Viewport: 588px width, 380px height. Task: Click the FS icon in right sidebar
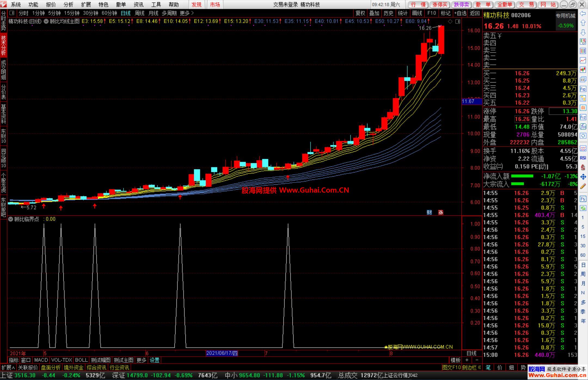click(x=583, y=199)
